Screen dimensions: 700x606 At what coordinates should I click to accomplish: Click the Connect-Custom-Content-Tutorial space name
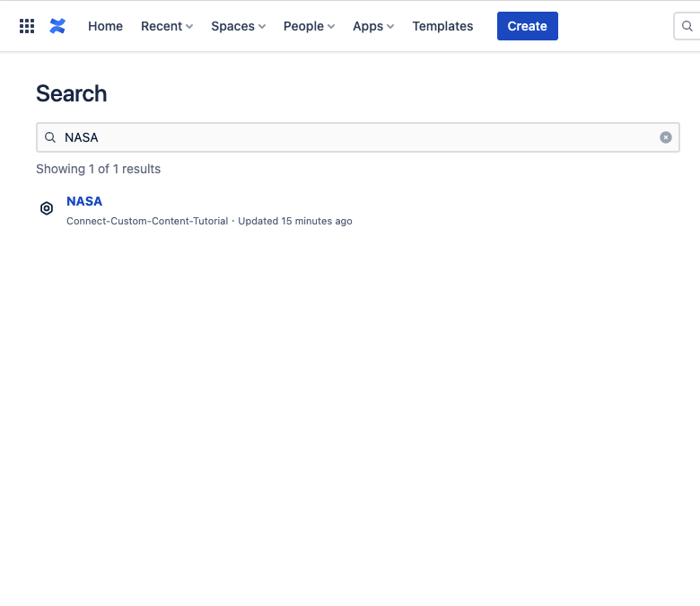pos(147,221)
